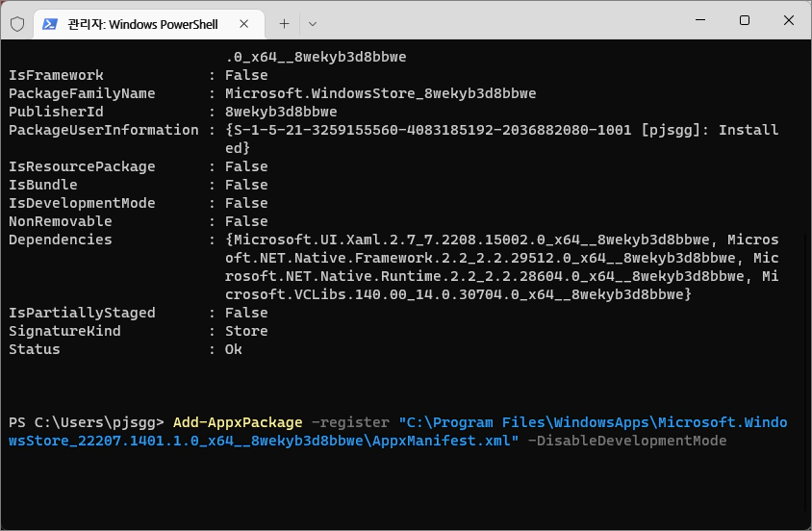
Task: Click the AppxManifest.xml path text
Action: pyautogui.click(x=442, y=441)
